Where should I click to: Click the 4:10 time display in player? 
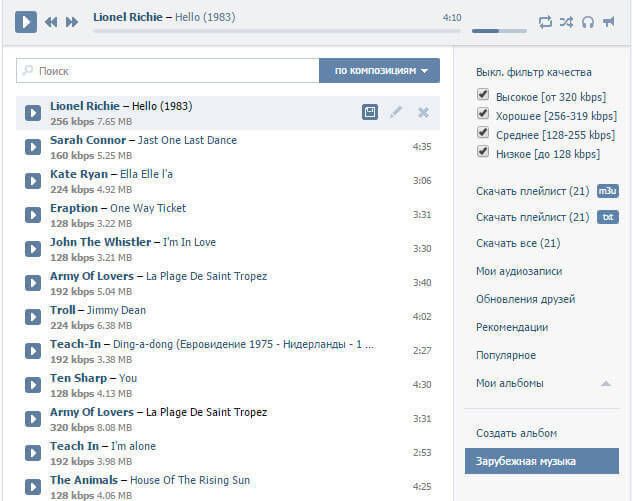tap(452, 18)
